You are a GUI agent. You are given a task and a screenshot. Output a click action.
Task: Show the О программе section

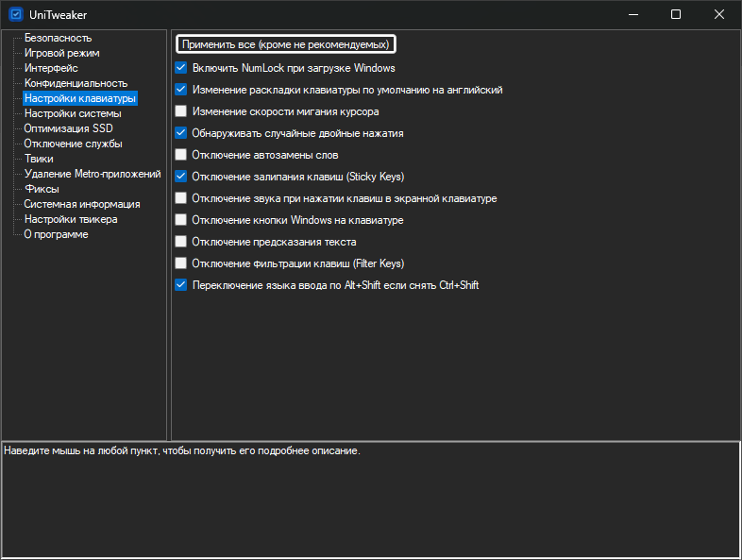pos(56,234)
